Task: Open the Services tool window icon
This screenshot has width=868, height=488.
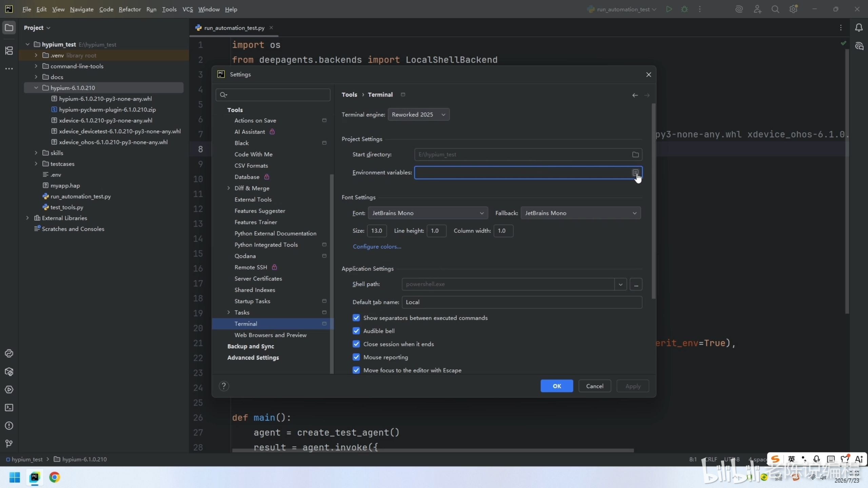Action: point(9,389)
